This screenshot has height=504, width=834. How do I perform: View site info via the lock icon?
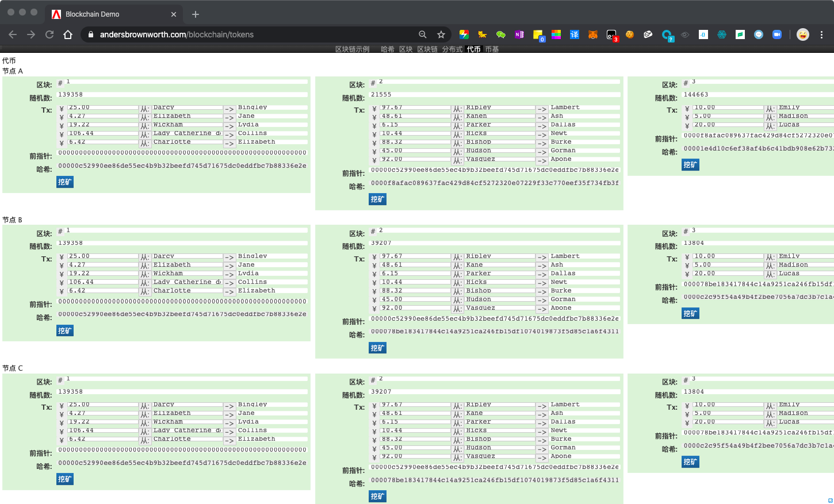pyautogui.click(x=90, y=34)
